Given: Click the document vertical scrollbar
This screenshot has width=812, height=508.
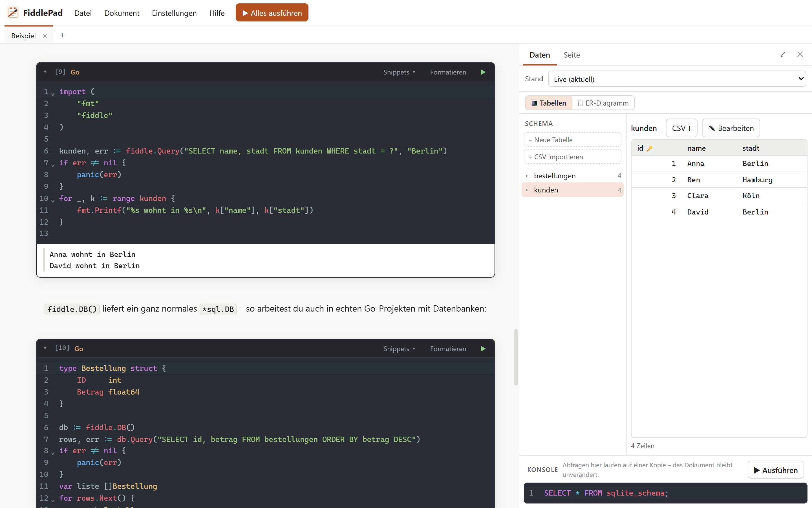Looking at the screenshot, I should pyautogui.click(x=516, y=357).
